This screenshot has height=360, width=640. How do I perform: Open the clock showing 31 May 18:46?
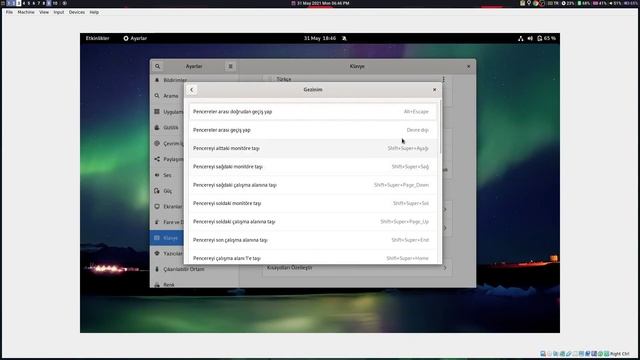point(320,38)
